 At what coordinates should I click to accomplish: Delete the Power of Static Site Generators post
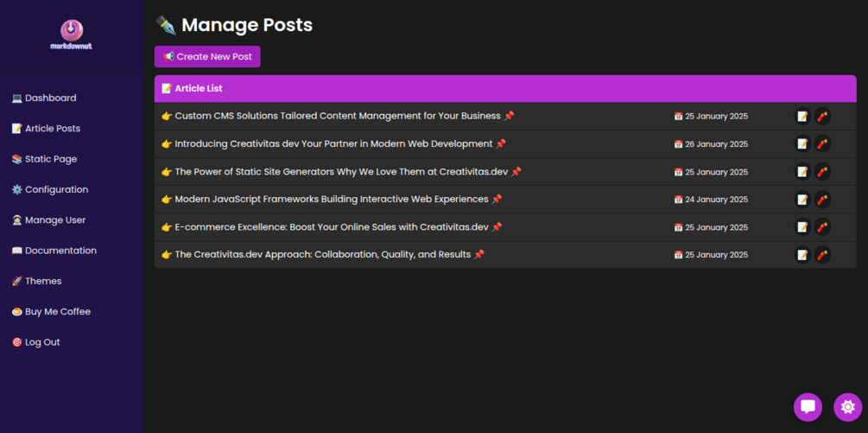point(822,172)
